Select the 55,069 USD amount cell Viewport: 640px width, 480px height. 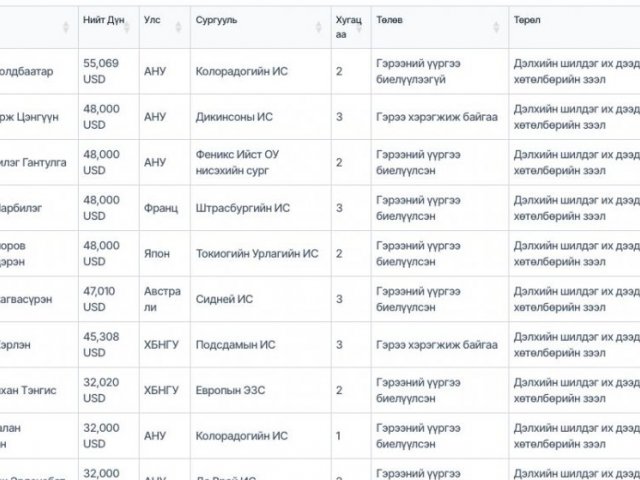point(109,71)
